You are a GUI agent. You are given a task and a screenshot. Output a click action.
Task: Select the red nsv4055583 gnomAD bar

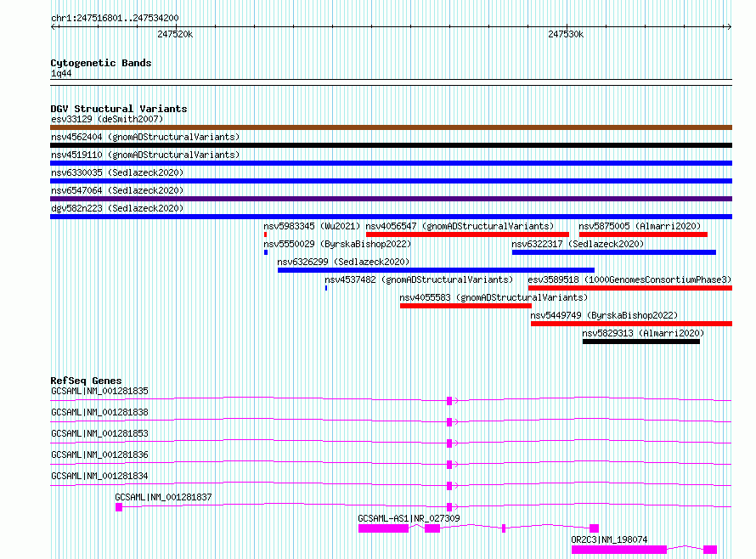pos(465,306)
